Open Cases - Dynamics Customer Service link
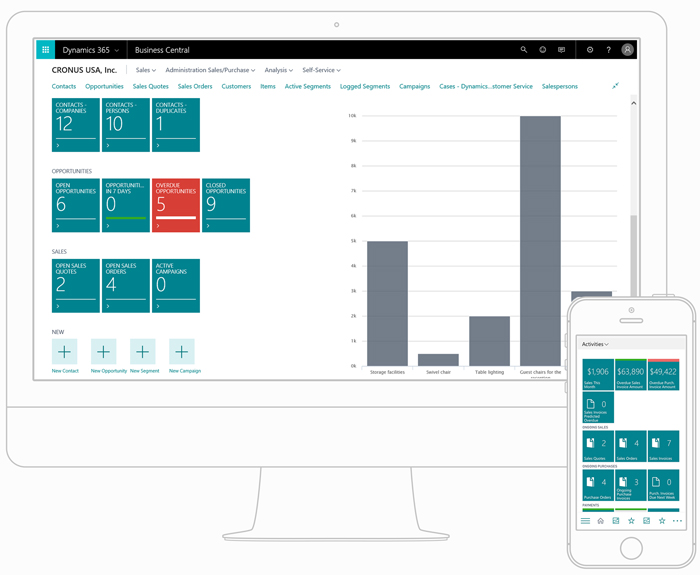Image resolution: width=700 pixels, height=575 pixels. point(486,86)
